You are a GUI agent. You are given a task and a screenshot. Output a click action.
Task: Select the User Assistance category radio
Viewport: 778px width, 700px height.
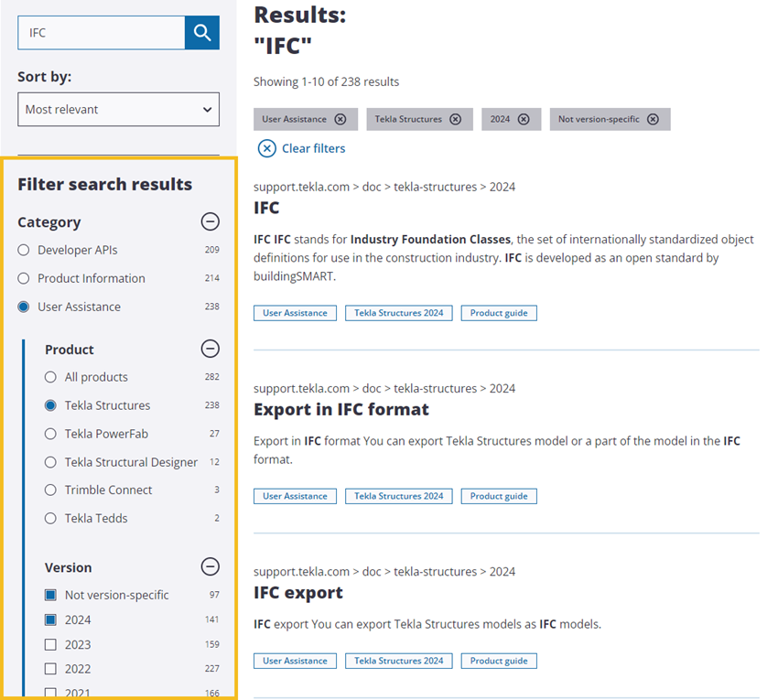coord(23,307)
